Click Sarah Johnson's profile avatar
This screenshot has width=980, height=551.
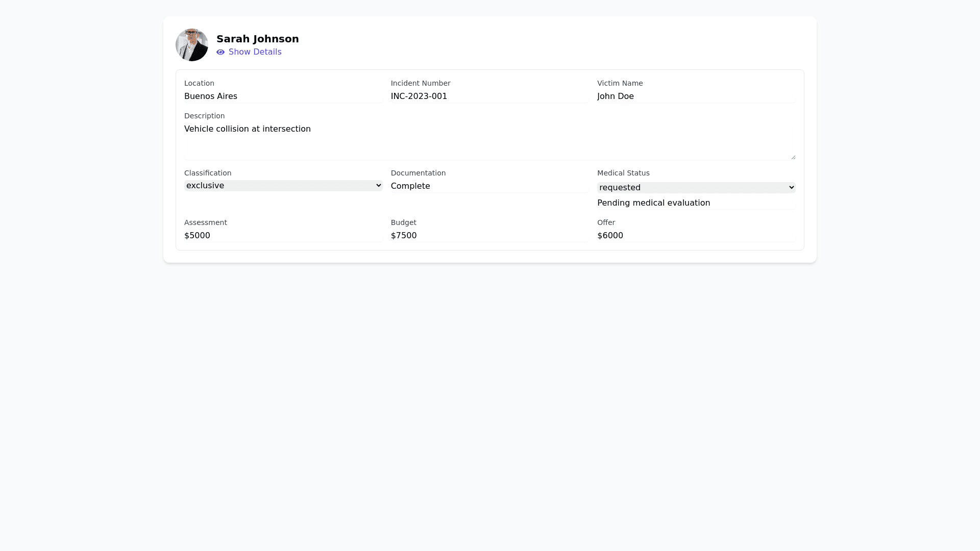point(192,45)
